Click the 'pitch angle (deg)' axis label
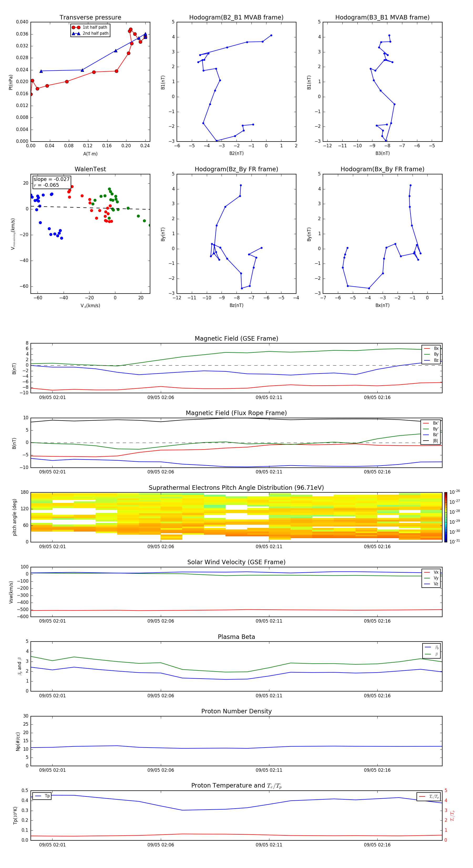Image resolution: width=473 pixels, height=868 pixels. [x=14, y=517]
